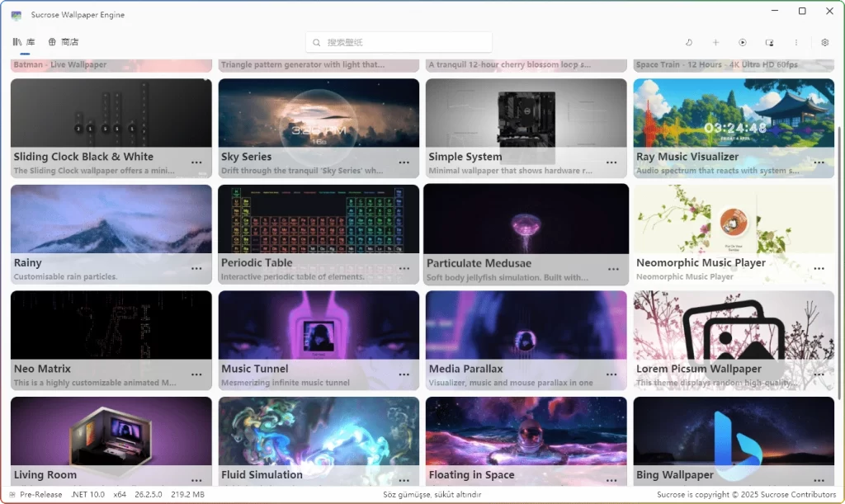Expand the three-dot overflow menu in the toolbar

795,42
